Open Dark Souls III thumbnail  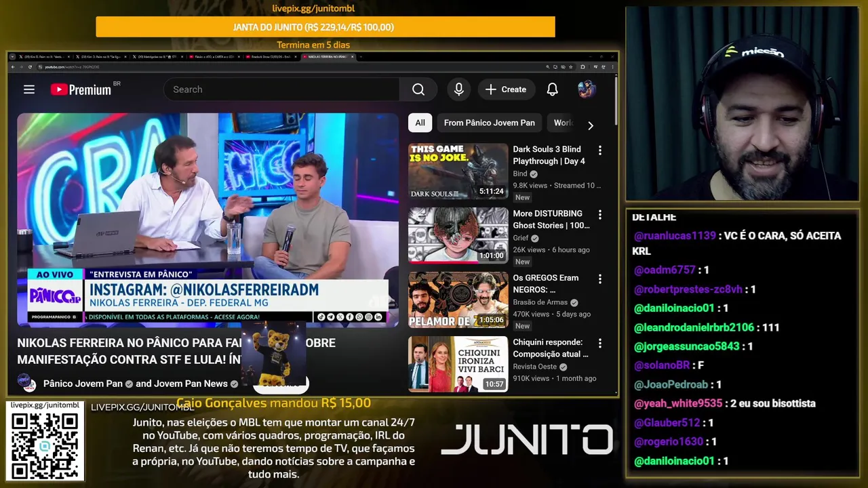tap(458, 171)
